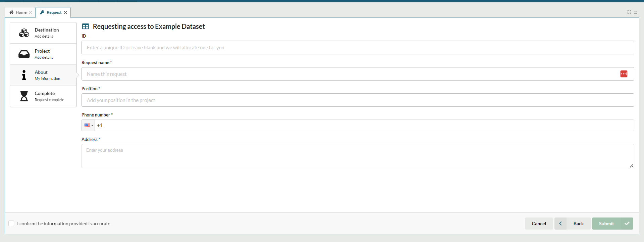The width and height of the screenshot is (644, 242).
Task: Focus the Request name input field
Action: point(349,74)
